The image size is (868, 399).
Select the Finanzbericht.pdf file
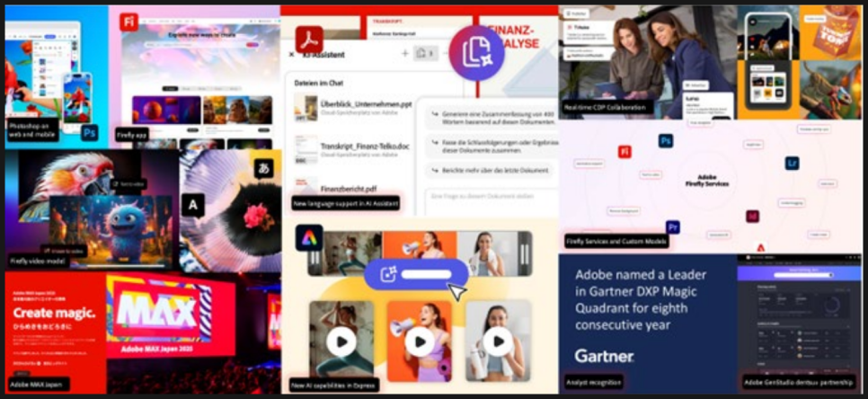tap(335, 187)
